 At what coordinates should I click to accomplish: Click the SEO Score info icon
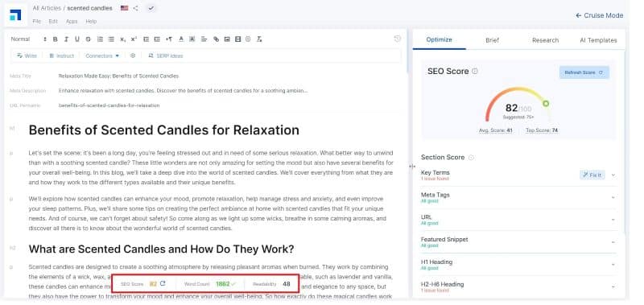(x=475, y=71)
